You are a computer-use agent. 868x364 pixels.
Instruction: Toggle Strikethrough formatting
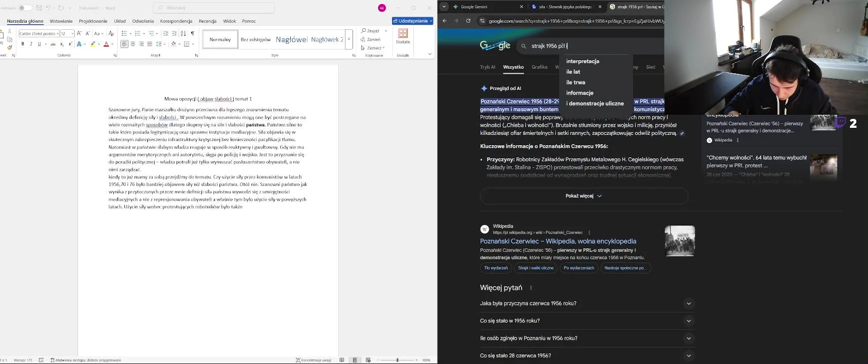coord(53,44)
